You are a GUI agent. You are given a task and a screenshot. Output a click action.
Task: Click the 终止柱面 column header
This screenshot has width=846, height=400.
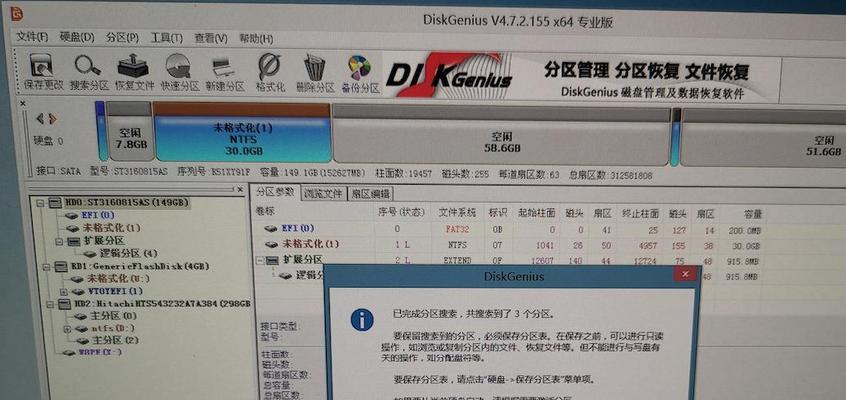tap(640, 214)
